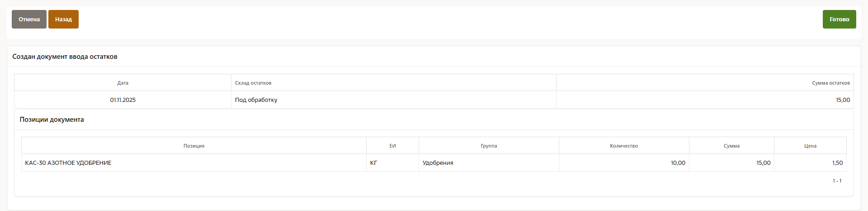Click the Позиции документа section title
This screenshot has height=211, width=868.
52,120
